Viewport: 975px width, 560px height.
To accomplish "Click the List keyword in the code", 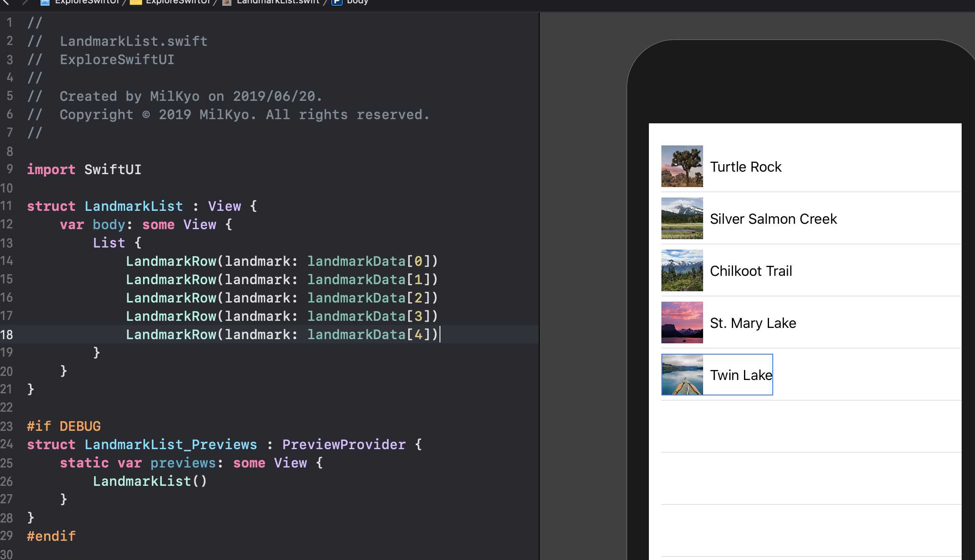I will [x=109, y=243].
